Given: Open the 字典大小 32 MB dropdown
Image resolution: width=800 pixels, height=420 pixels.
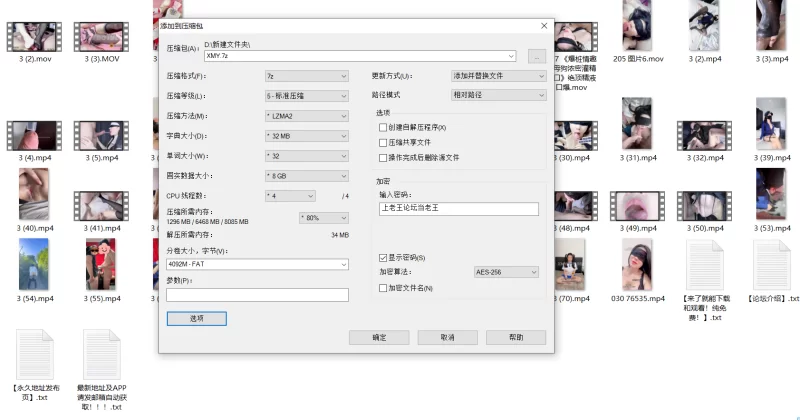Looking at the screenshot, I should click(307, 136).
